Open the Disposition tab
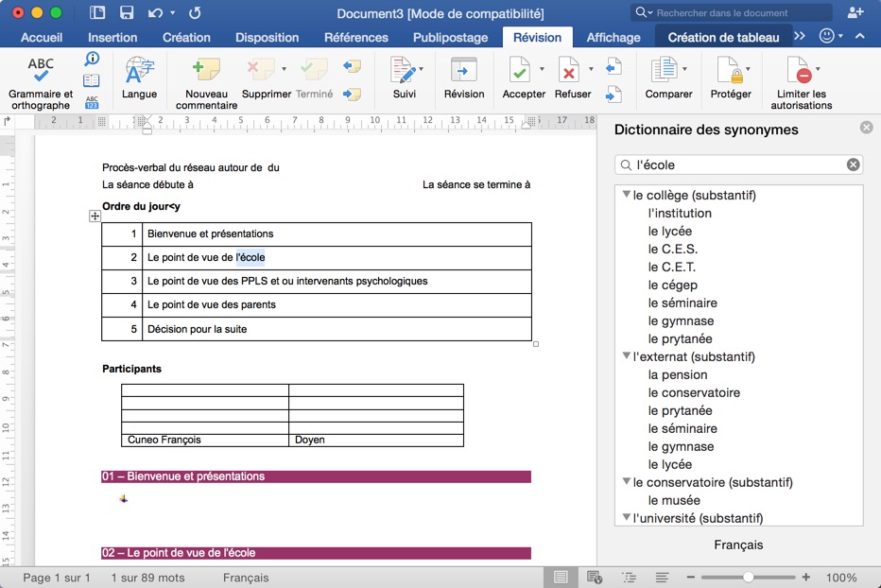 (267, 37)
